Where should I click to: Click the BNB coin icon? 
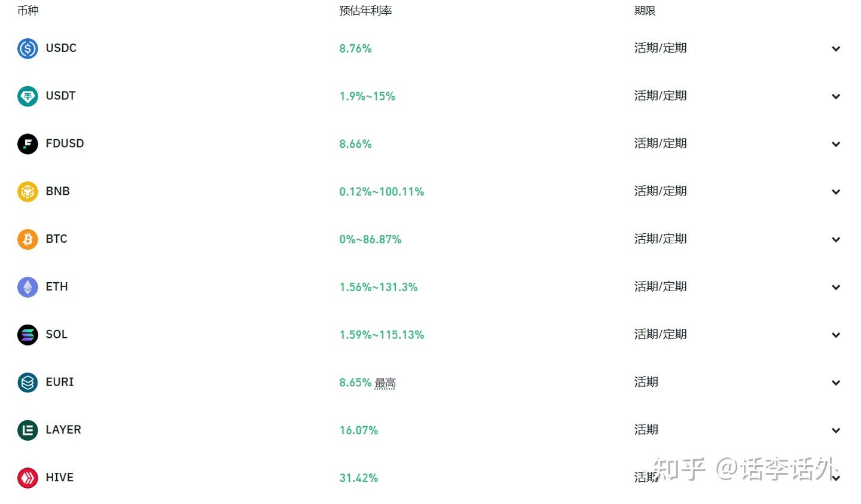click(28, 192)
